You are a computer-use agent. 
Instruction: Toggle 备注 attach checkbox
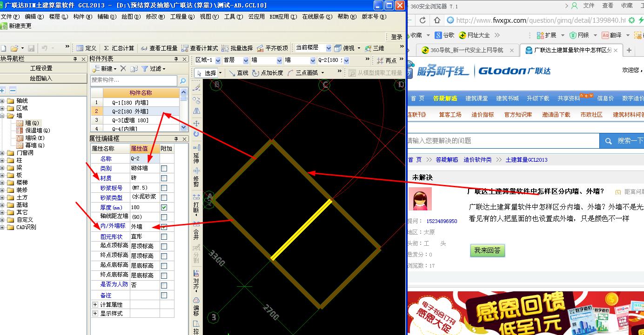[164, 295]
